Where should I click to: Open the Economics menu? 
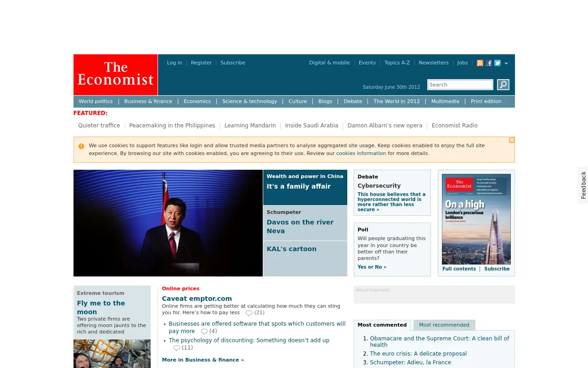pyautogui.click(x=197, y=101)
